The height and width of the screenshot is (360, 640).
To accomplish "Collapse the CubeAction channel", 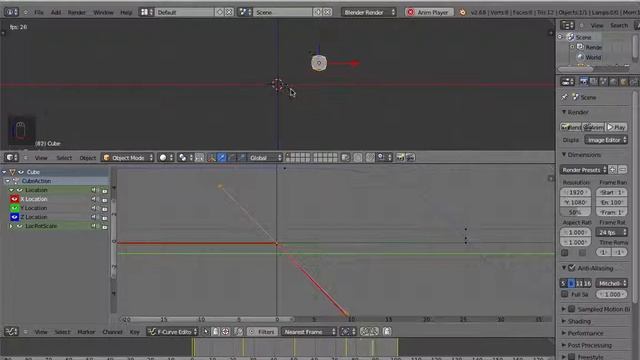I will tap(7, 181).
